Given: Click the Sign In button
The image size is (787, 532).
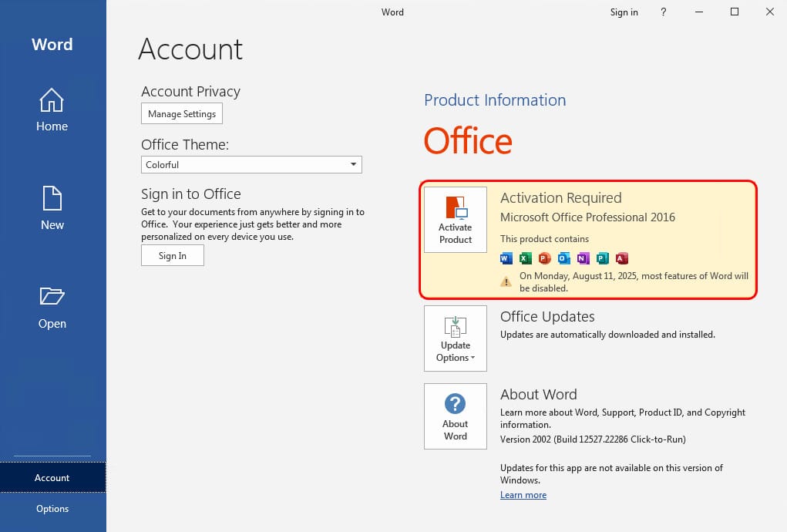Looking at the screenshot, I should pos(172,255).
